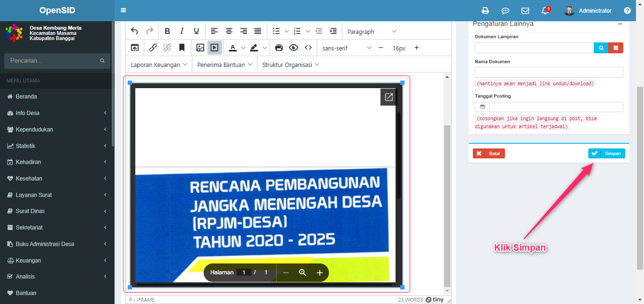Expand the Statistik menu
The height and width of the screenshot is (304, 644).
[x=57, y=146]
